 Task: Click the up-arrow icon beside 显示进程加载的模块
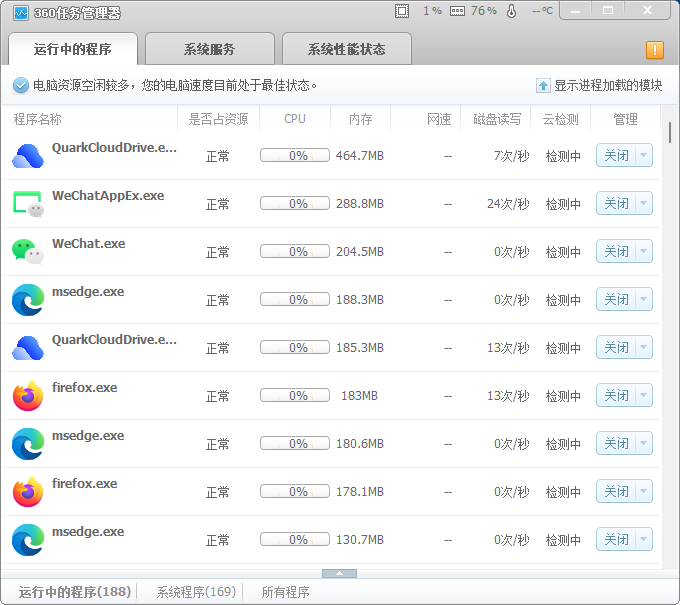pyautogui.click(x=543, y=85)
